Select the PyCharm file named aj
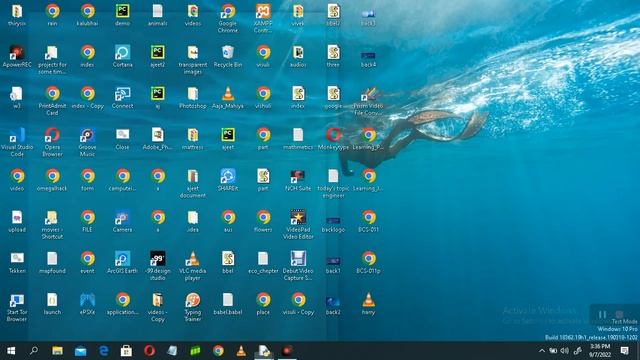Screen dimensions: 640x360 pos(158,94)
